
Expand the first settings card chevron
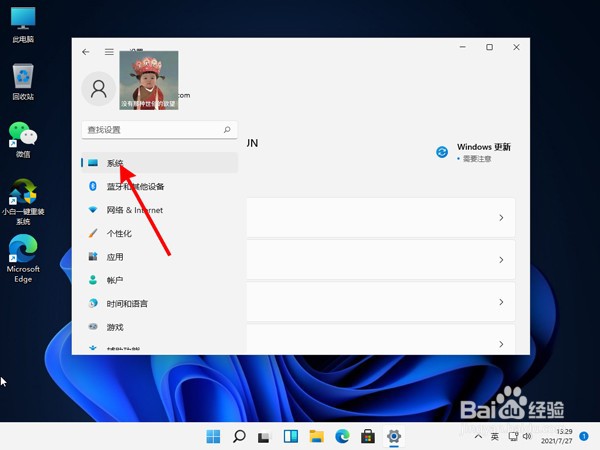tap(501, 218)
